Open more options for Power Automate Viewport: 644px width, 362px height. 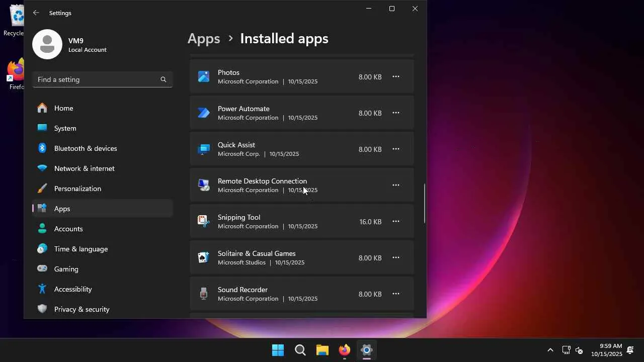(x=396, y=113)
